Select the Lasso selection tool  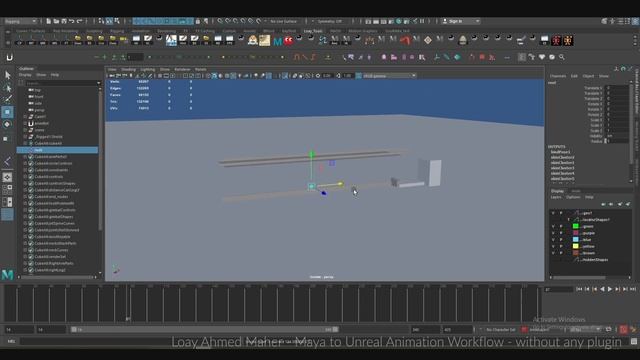[7, 87]
